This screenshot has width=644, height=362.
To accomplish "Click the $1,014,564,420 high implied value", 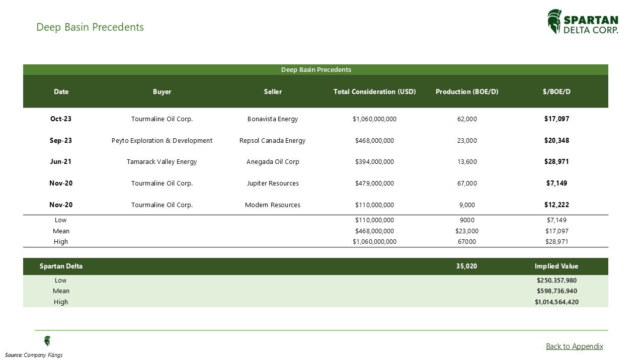I will click(556, 302).
